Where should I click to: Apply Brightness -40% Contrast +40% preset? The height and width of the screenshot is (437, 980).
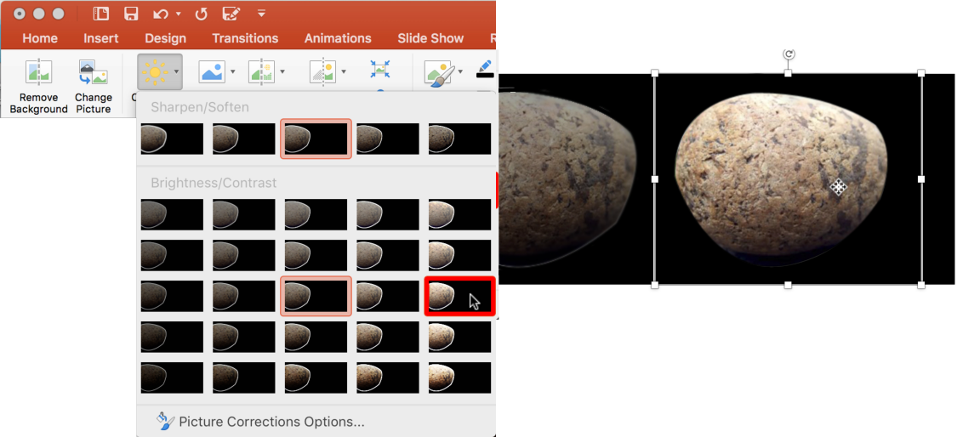coord(172,377)
